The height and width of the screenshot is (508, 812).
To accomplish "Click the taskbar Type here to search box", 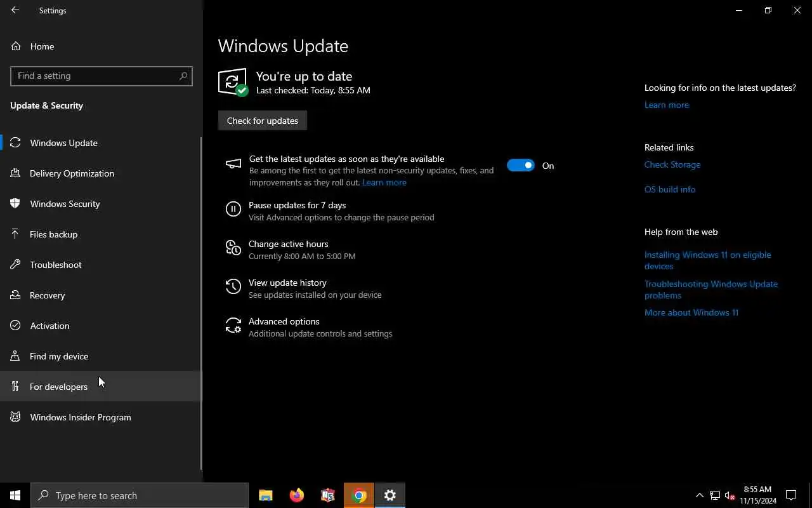I will (x=140, y=495).
